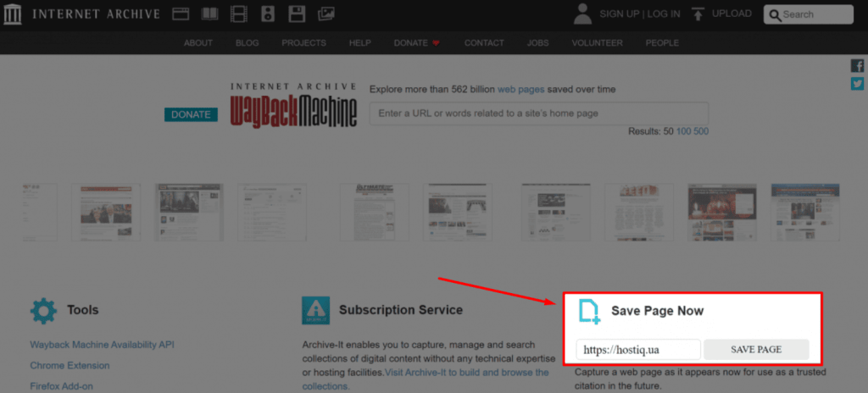Open the fourth text-list site thumbnail
The image size is (868, 393).
pos(272,213)
